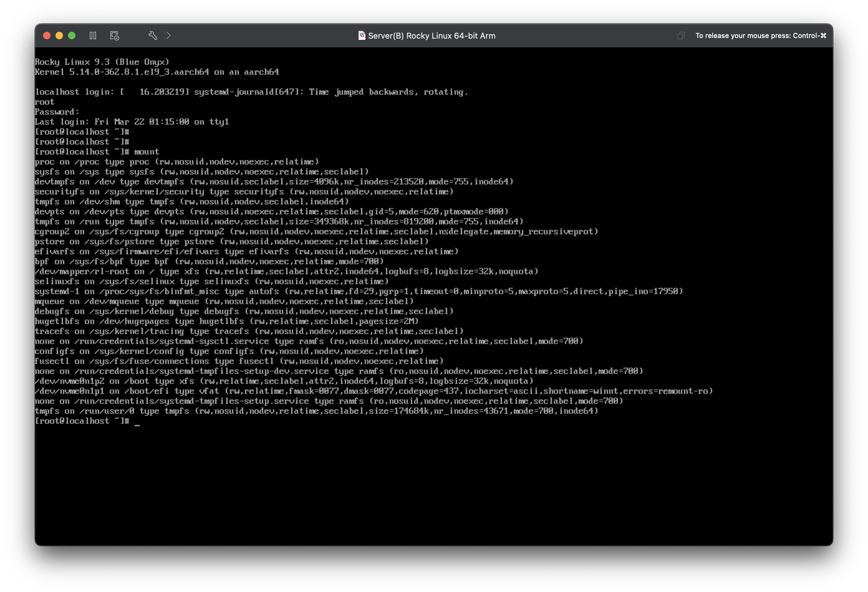Viewport: 868px width, 592px height.
Task: Click the Kernel 5.14.0 version line
Action: coord(157,72)
